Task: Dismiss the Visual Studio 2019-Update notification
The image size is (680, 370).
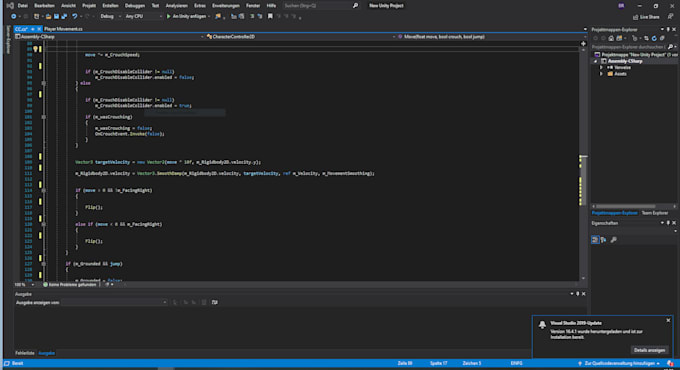Action: tap(668, 321)
